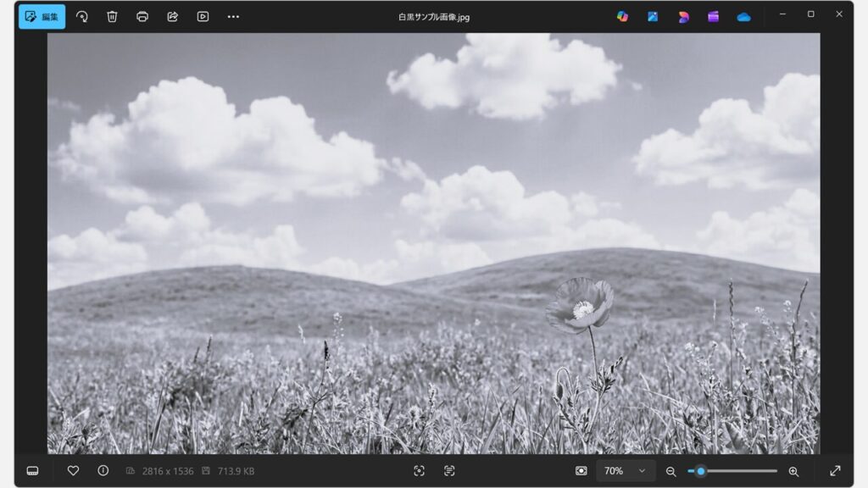The width and height of the screenshot is (868, 488).
Task: Show file information with the info icon
Action: [103, 470]
